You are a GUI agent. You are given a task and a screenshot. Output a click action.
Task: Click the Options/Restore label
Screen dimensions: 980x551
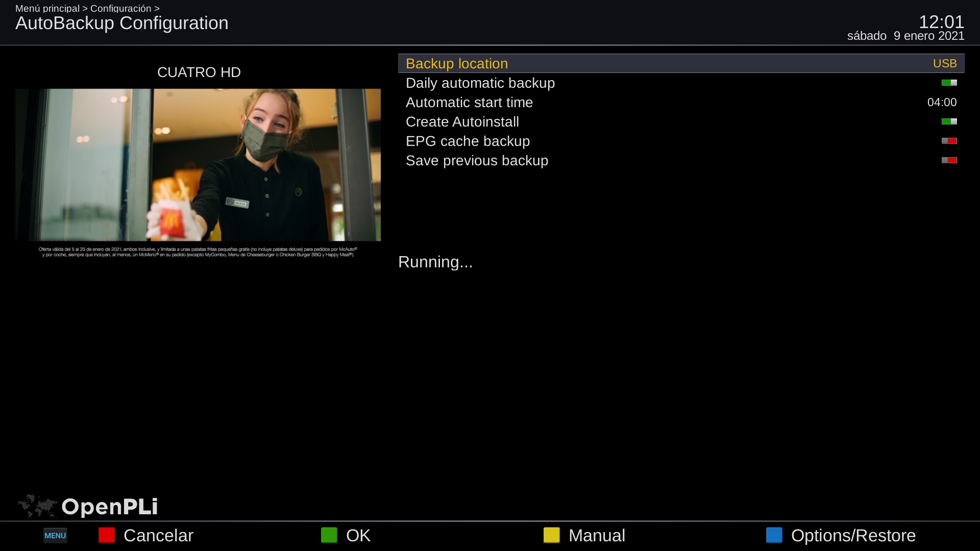853,536
